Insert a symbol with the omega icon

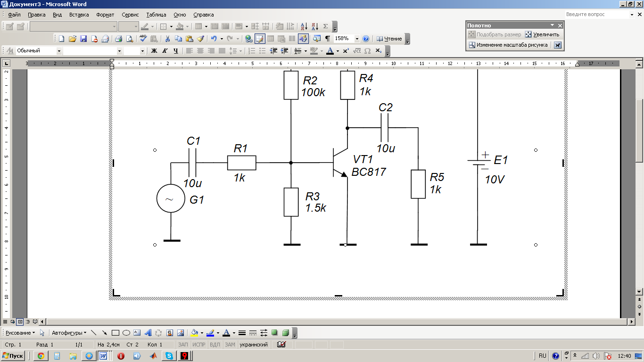click(368, 50)
